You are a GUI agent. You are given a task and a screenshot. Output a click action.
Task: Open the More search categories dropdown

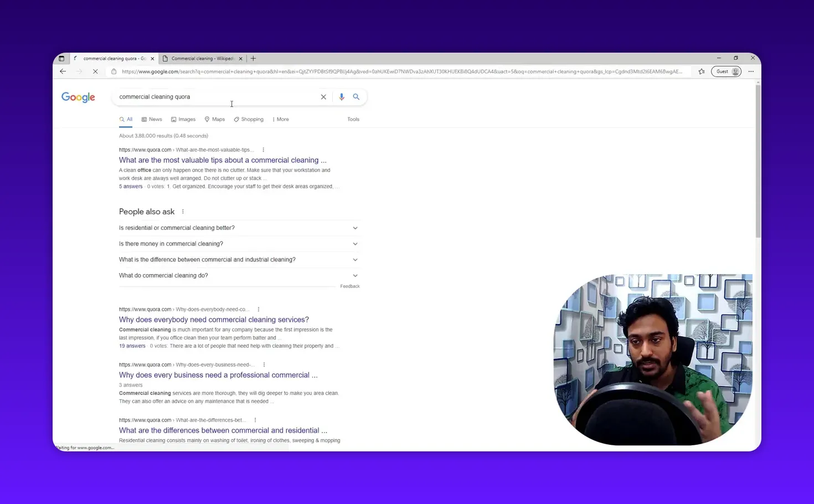point(280,119)
